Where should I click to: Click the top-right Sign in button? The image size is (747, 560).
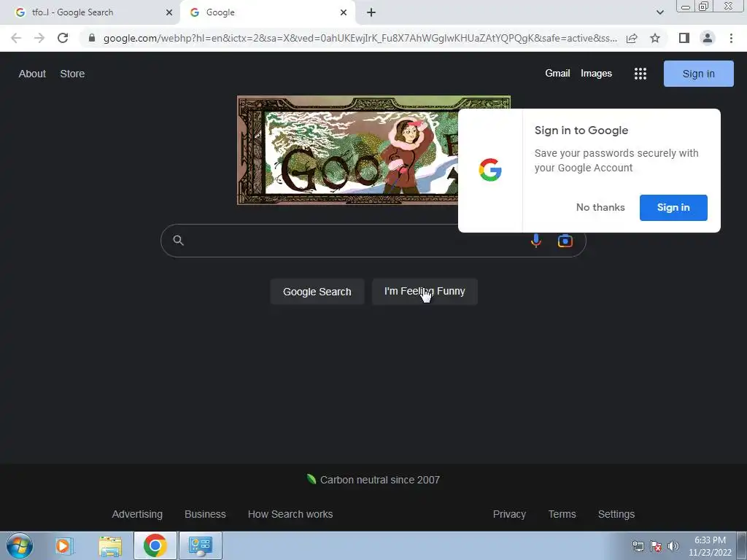(698, 74)
